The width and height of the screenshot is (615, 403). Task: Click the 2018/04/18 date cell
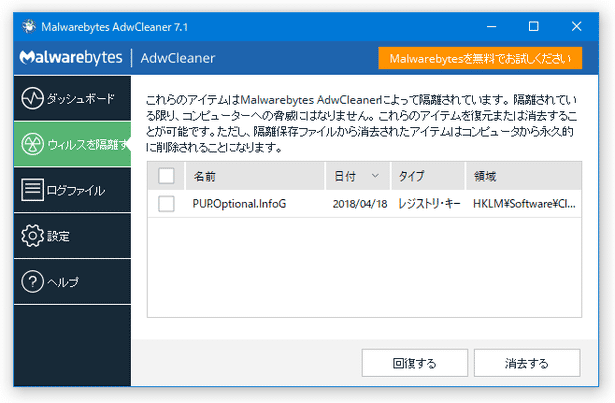point(360,204)
